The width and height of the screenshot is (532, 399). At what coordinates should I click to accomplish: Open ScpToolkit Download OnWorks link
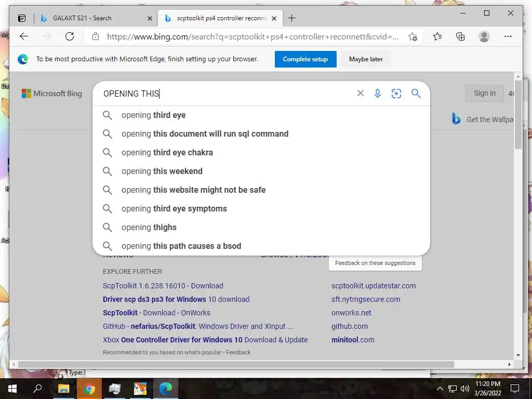[x=156, y=313]
